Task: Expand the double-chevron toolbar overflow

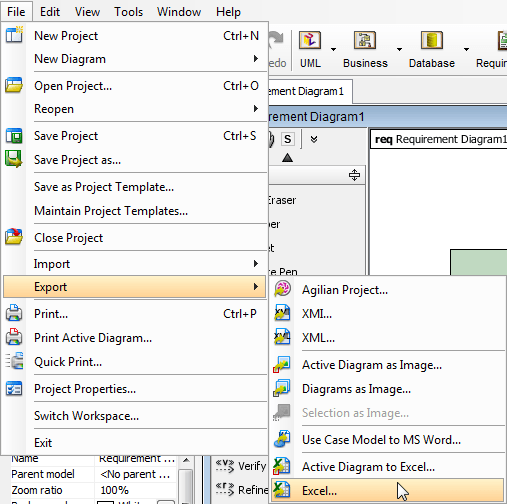Action: (x=314, y=139)
